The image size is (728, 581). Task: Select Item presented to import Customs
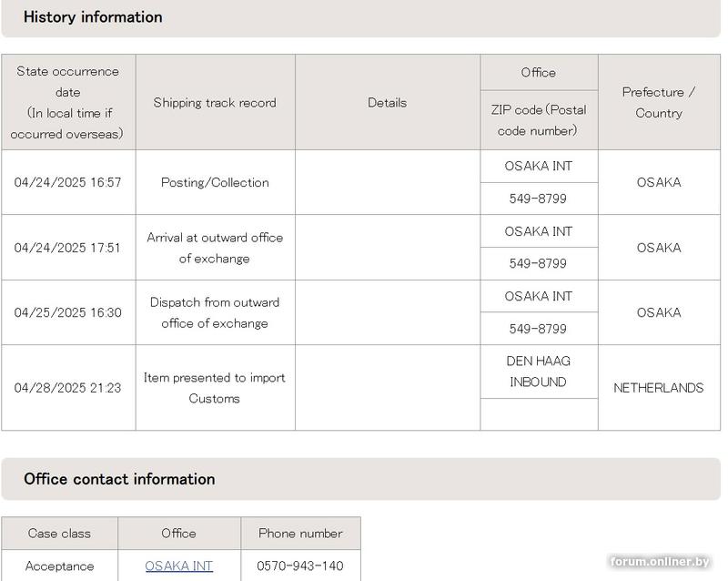coord(215,388)
